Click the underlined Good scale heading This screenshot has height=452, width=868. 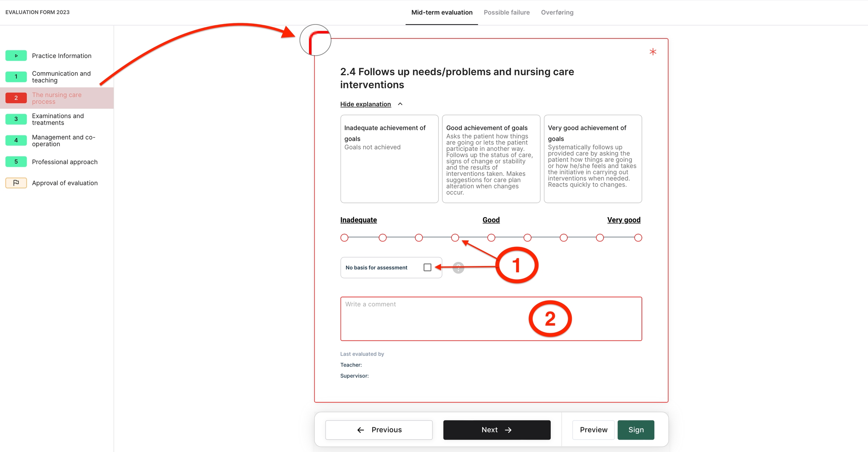(491, 220)
